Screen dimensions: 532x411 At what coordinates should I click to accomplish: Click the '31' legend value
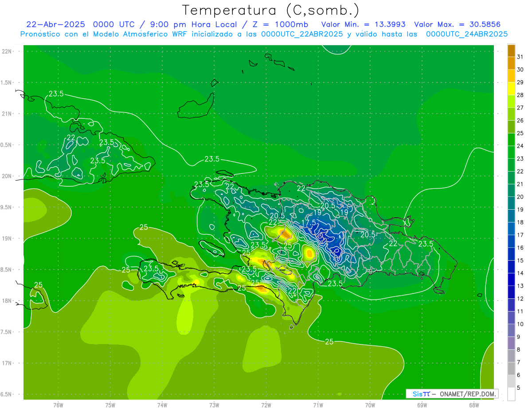(x=520, y=57)
